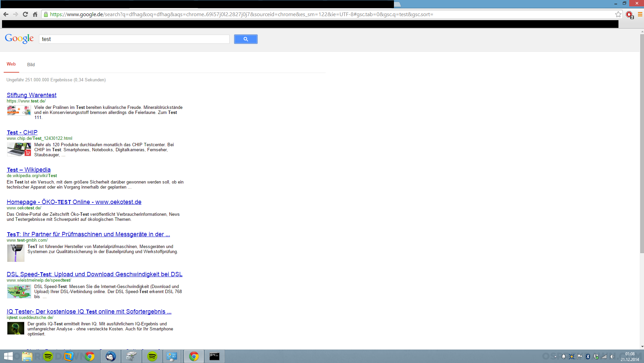644x363 pixels.
Task: Click the www.oekotest.de/ URL text
Action: click(24, 208)
